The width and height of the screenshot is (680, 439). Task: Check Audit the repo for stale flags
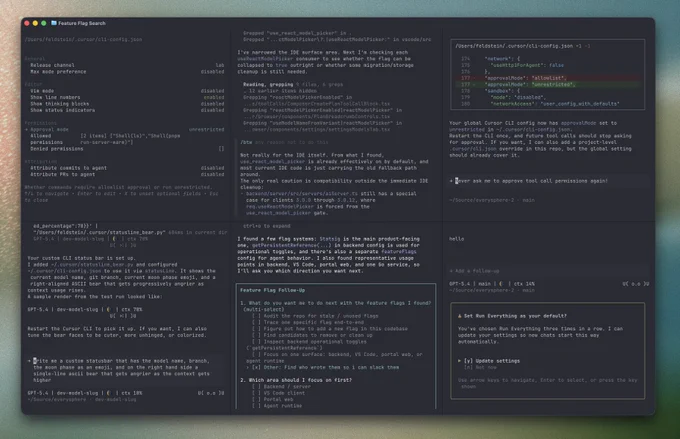pos(256,316)
